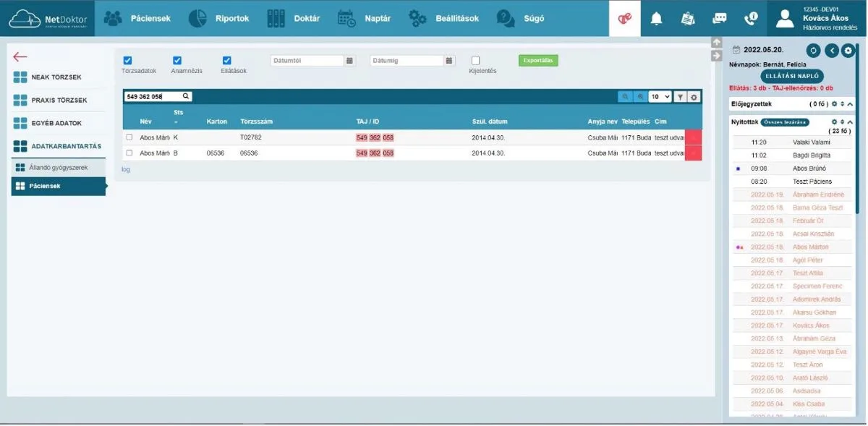868x426 pixels.
Task: Sort by Szül. dátum column header
Action: [488, 122]
